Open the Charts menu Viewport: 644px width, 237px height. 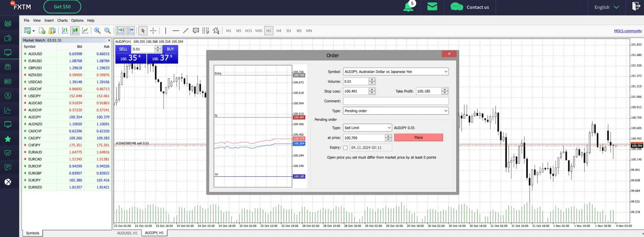(x=62, y=21)
